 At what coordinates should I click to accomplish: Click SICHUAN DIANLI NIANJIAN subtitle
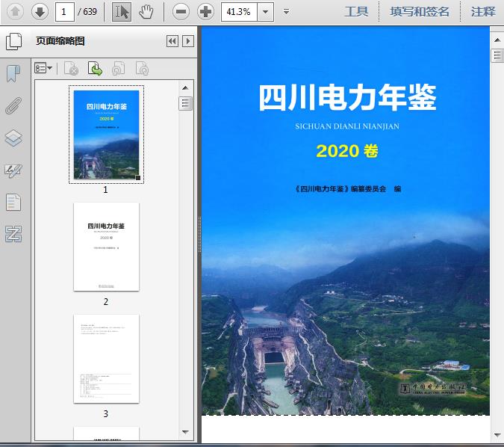coord(347,126)
